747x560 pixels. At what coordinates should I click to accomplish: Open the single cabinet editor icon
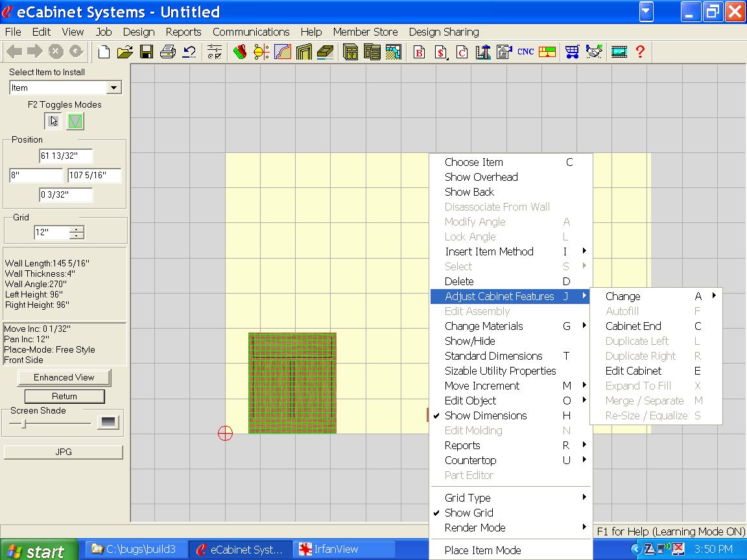click(x=350, y=51)
